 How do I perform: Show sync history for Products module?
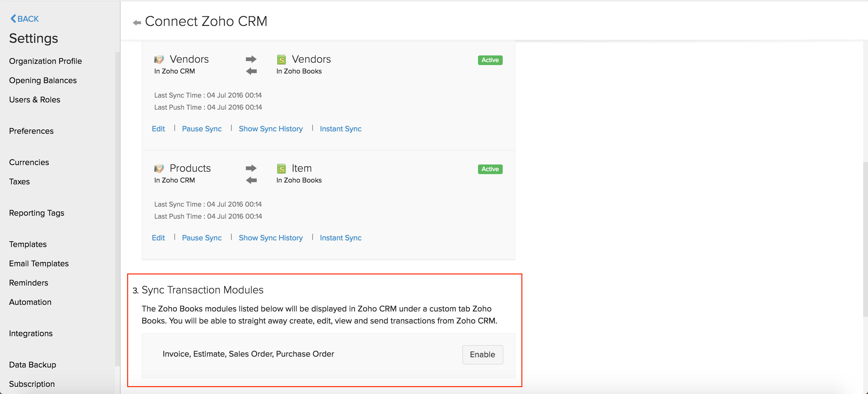[271, 237]
